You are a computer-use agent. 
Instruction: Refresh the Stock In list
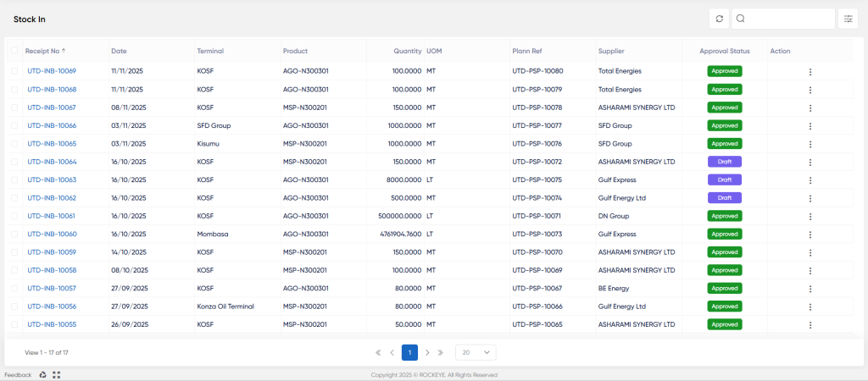[719, 19]
